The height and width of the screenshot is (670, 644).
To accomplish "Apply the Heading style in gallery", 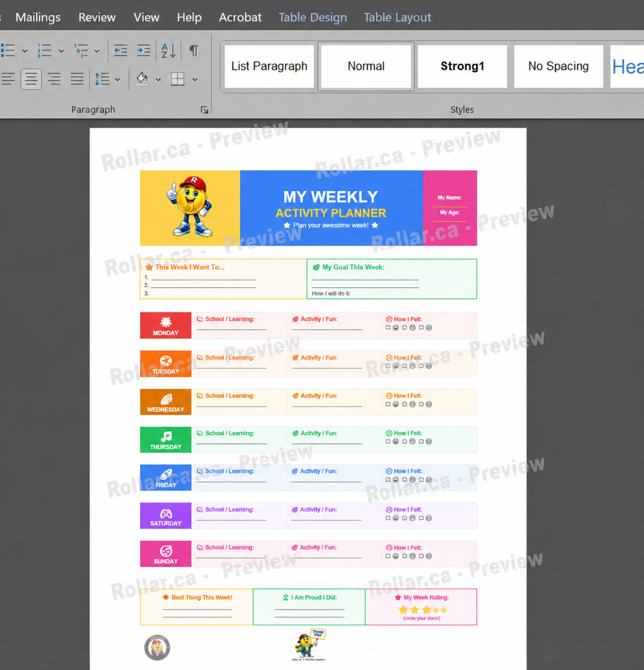I will (x=627, y=66).
